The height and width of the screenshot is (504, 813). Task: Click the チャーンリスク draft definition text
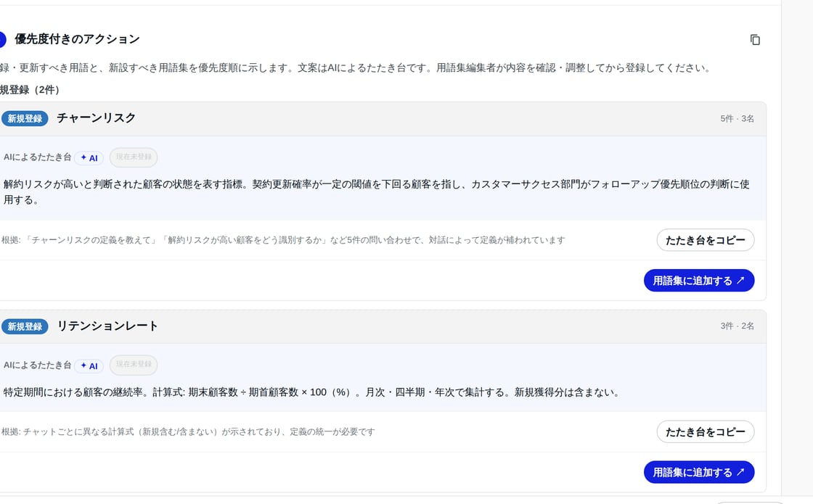(377, 191)
